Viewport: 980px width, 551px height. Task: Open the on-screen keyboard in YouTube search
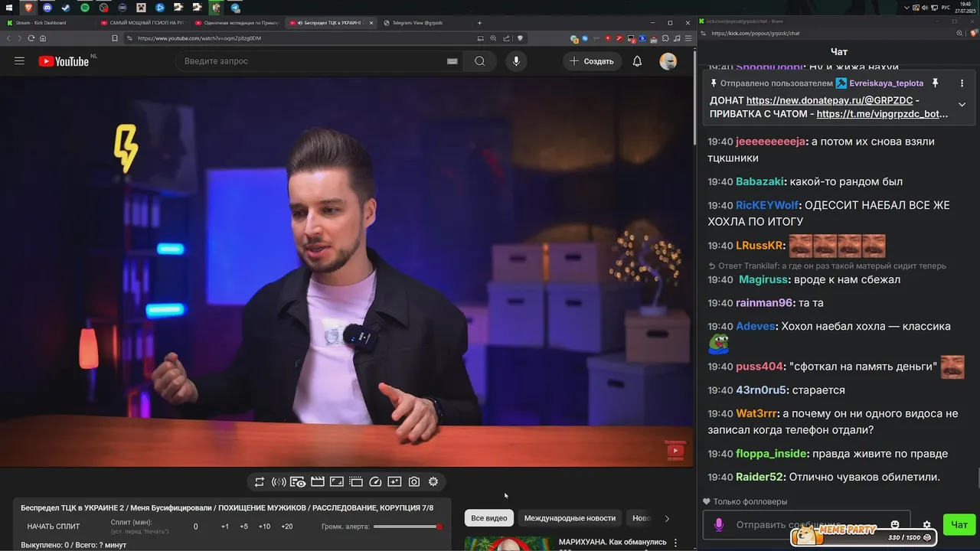click(x=452, y=61)
